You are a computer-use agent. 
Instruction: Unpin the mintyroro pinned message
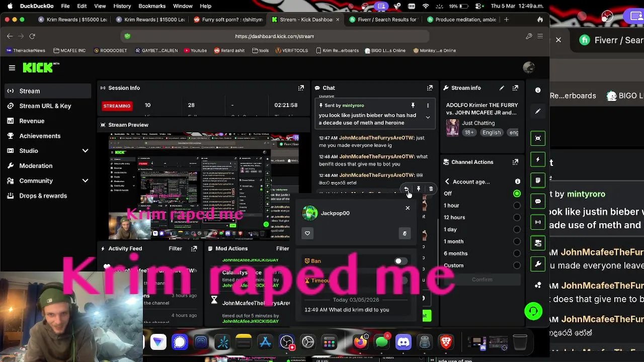tap(413, 106)
